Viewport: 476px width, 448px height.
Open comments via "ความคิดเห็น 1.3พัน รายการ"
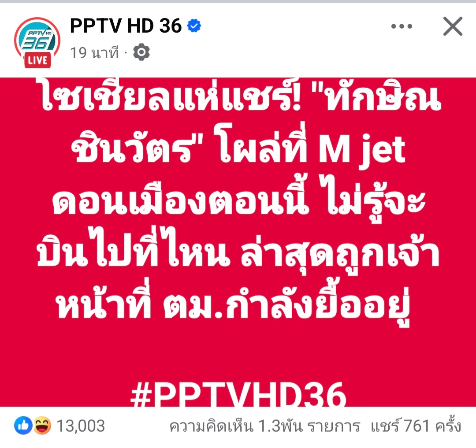click(x=265, y=426)
